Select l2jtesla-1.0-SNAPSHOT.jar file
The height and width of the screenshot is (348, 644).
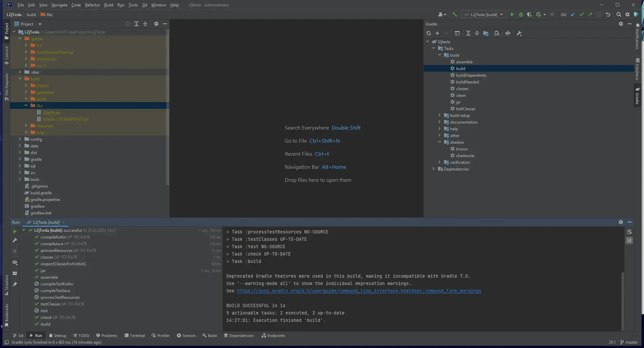65,119
